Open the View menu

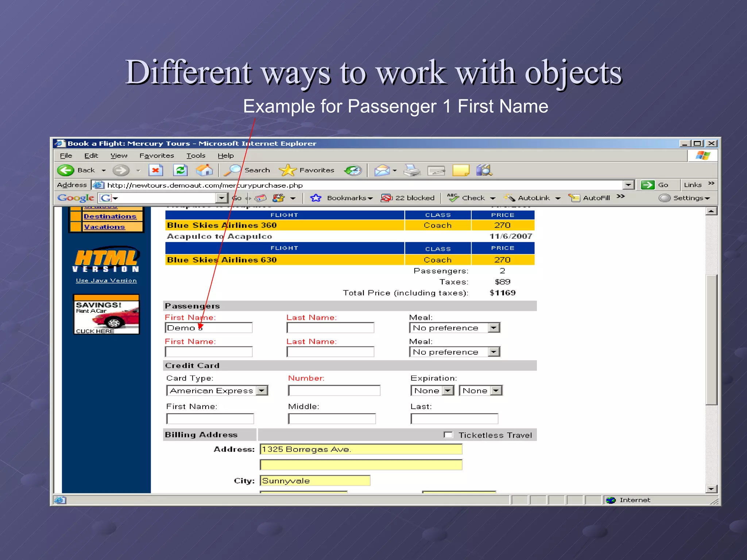(119, 156)
